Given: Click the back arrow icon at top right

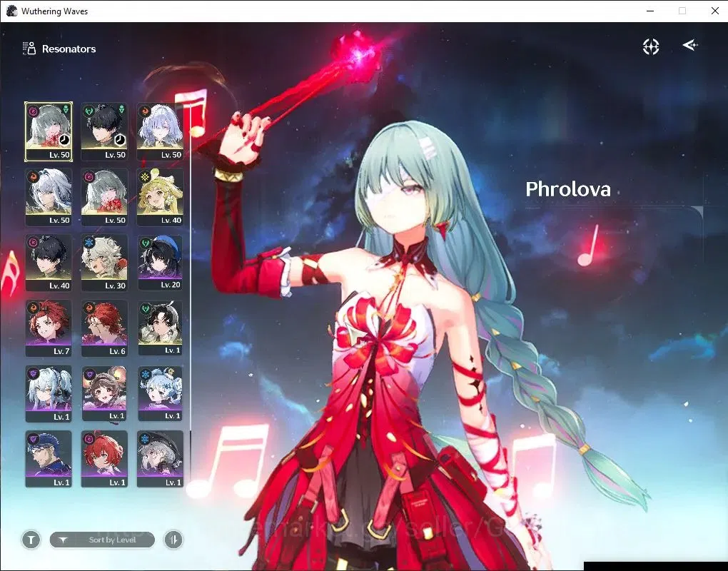Looking at the screenshot, I should 690,45.
